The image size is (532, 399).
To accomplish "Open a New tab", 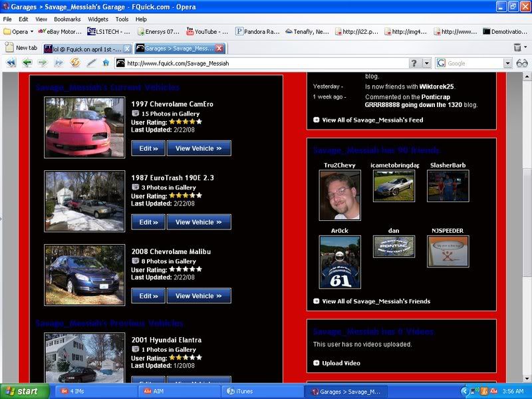I will 21,48.
